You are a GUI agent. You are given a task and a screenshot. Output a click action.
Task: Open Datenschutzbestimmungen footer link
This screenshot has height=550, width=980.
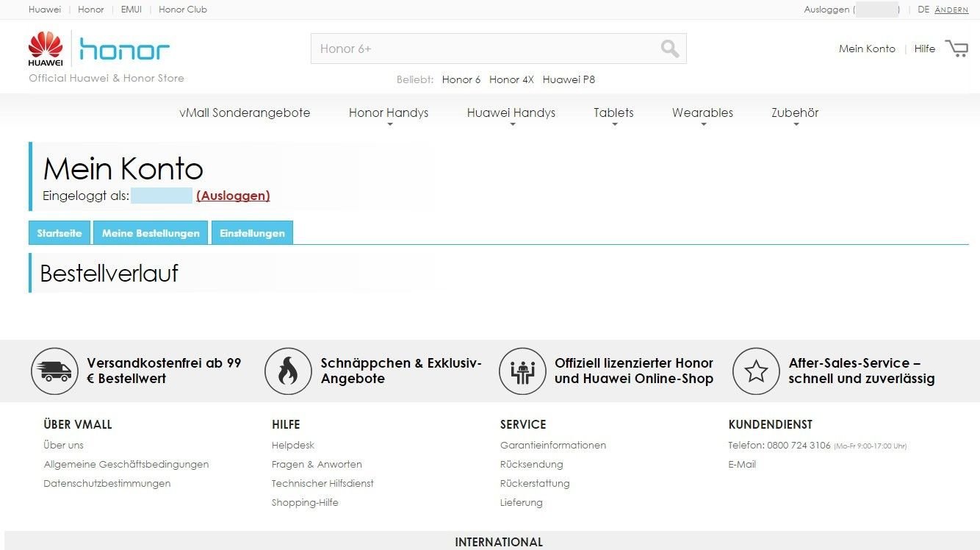point(107,483)
